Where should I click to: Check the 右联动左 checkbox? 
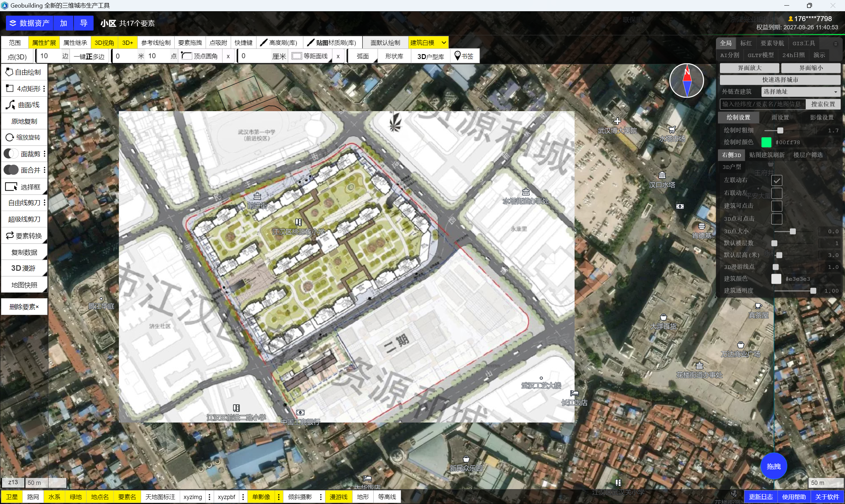coord(776,193)
